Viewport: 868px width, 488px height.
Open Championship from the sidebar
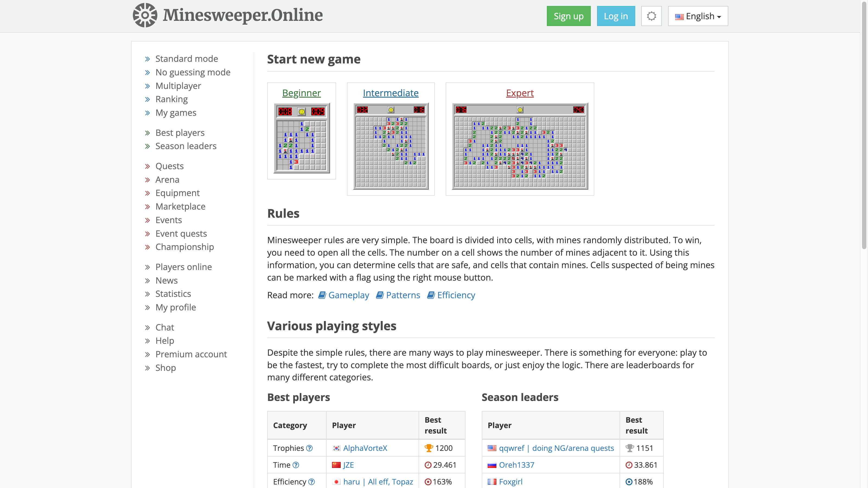(x=185, y=247)
